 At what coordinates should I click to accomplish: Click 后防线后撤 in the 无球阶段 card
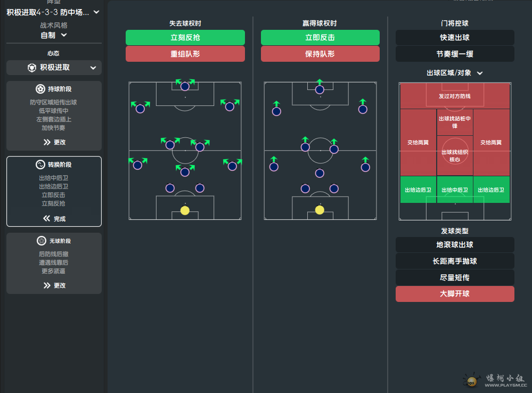(x=54, y=254)
